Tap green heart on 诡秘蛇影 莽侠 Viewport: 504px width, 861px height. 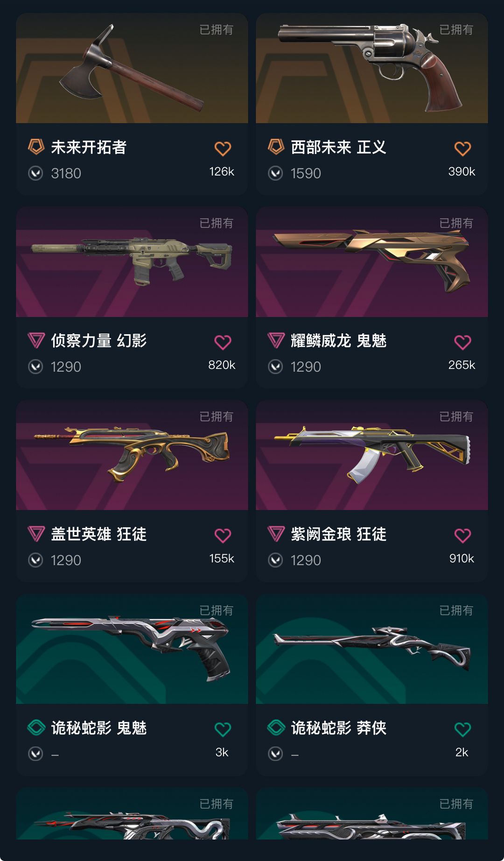pos(462,729)
